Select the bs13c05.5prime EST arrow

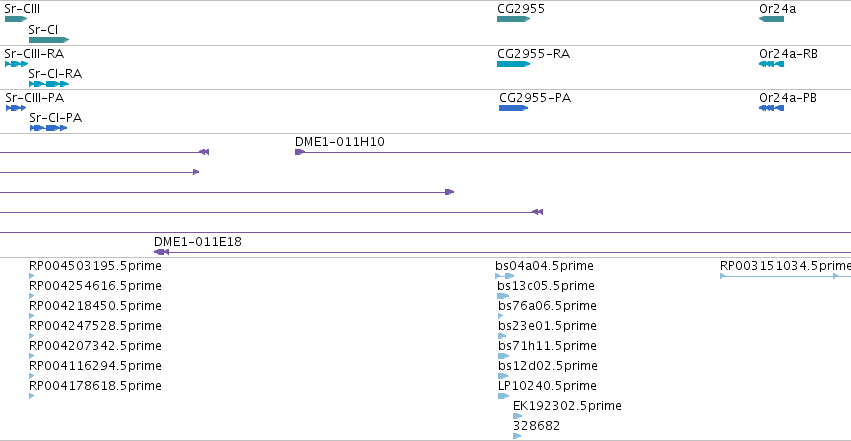[503, 296]
